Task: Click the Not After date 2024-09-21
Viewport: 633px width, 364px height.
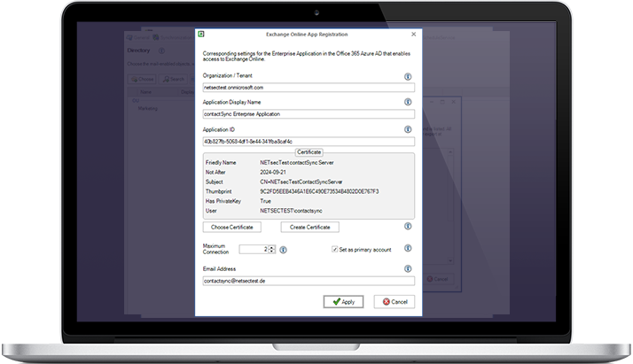Action: (x=273, y=172)
